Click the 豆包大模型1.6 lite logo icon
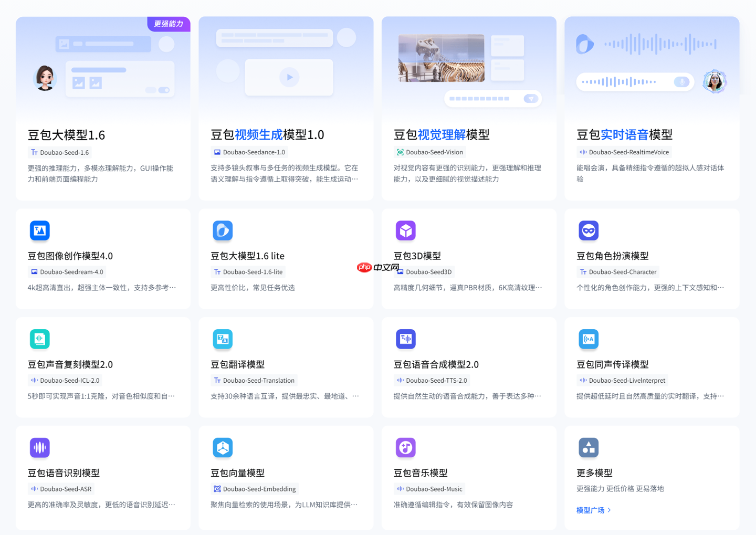756x535 pixels. [x=223, y=230]
